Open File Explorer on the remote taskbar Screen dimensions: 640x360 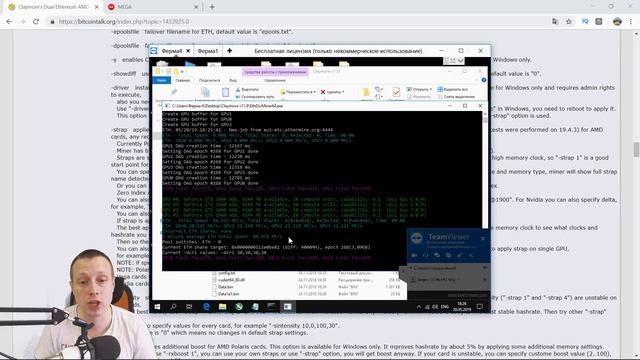222,307
